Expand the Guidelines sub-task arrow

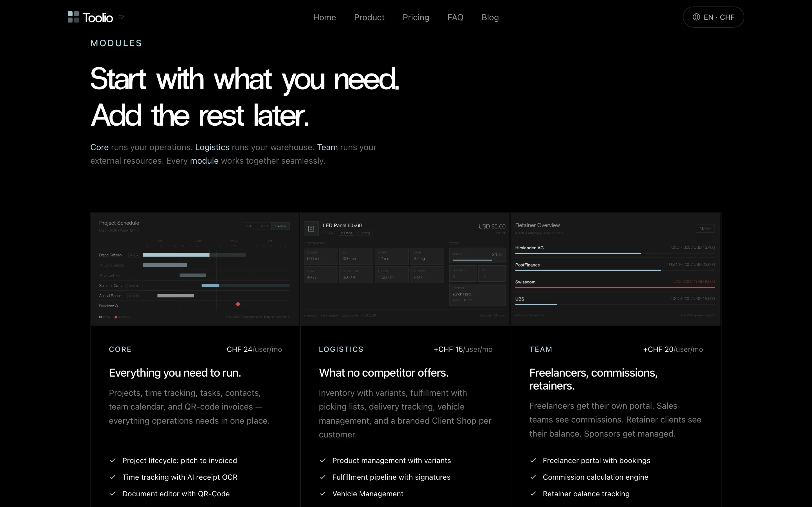pos(101,275)
